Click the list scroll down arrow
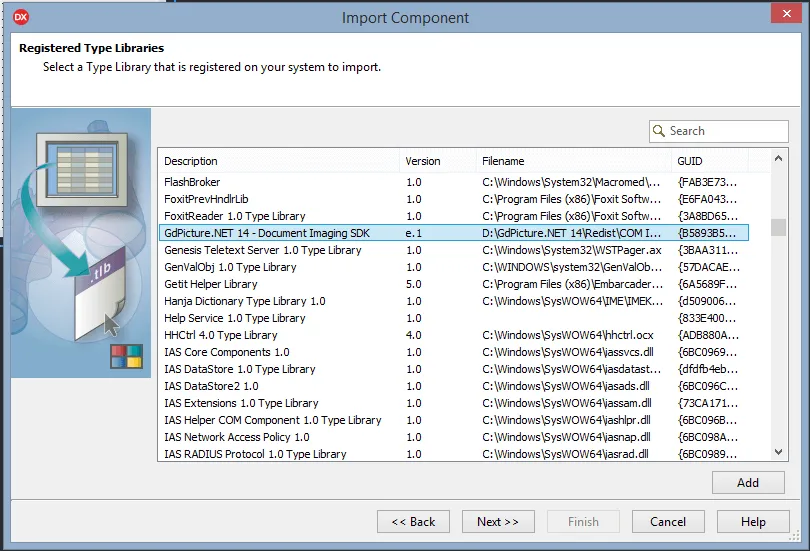 point(778,452)
